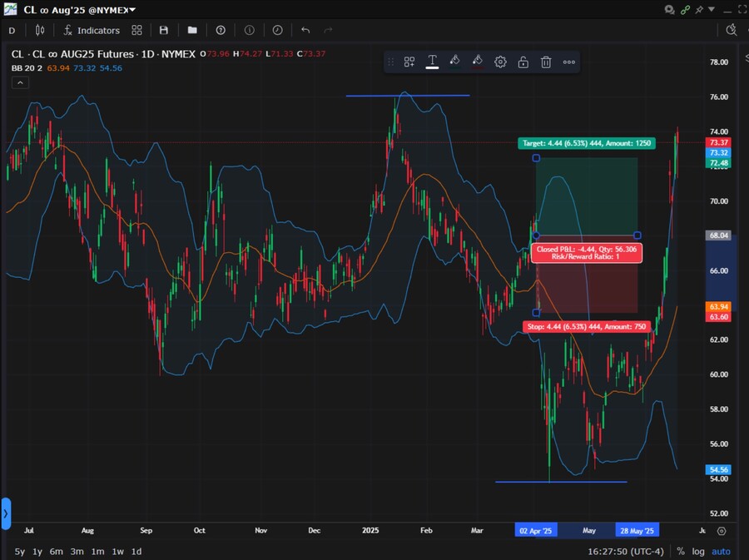749x560 pixels.
Task: Click the Target 4.44 (6.53%) label
Action: tap(587, 143)
